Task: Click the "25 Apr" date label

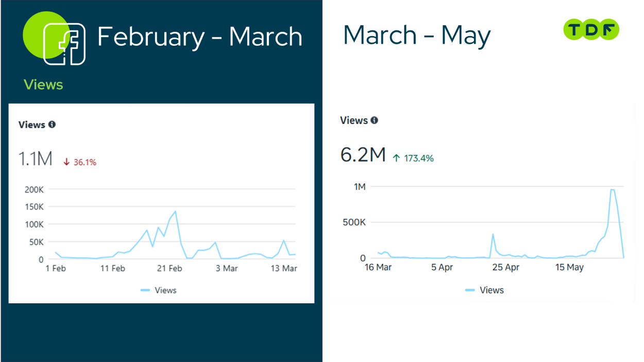Action: click(x=505, y=267)
